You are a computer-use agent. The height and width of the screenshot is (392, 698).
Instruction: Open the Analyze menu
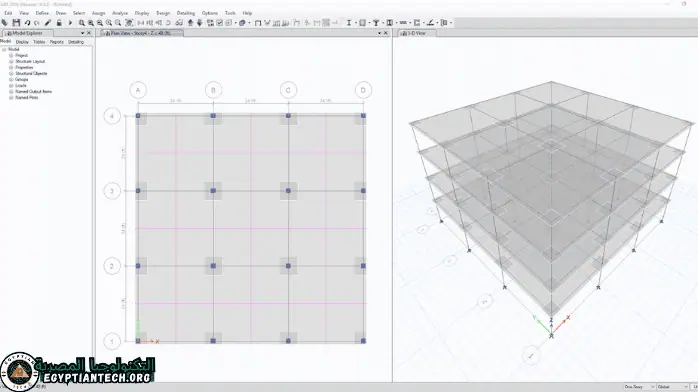tap(120, 13)
